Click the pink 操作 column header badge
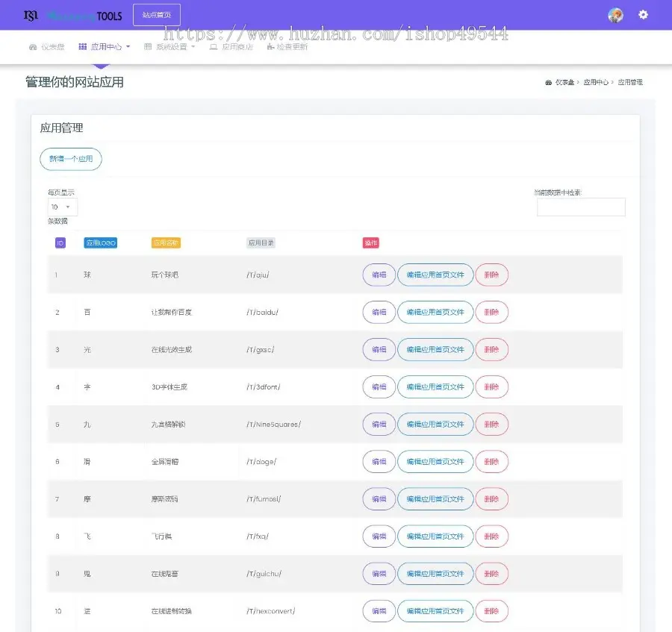 tap(371, 243)
